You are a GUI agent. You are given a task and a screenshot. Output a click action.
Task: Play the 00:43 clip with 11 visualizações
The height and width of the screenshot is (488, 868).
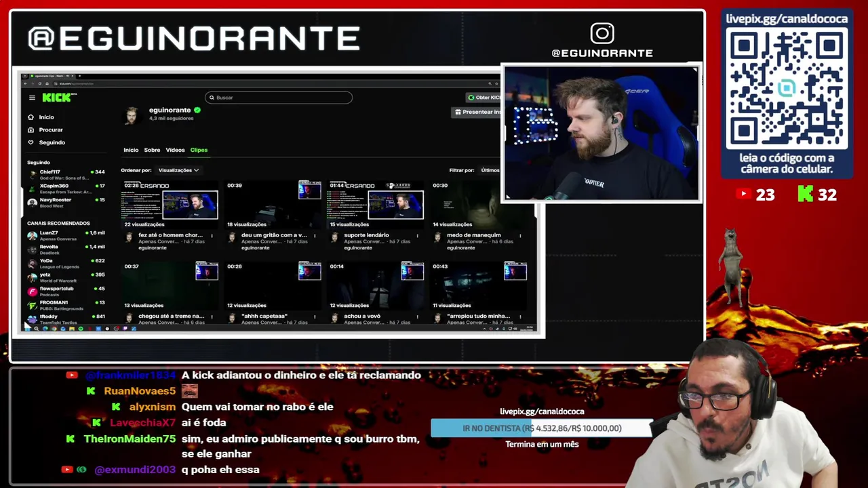(x=479, y=285)
